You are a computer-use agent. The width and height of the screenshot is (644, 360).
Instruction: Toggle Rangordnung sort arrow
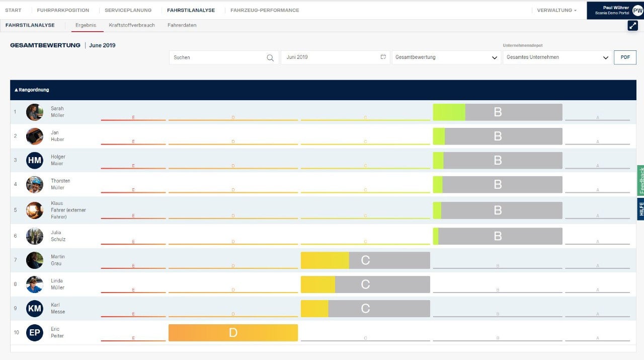point(16,90)
